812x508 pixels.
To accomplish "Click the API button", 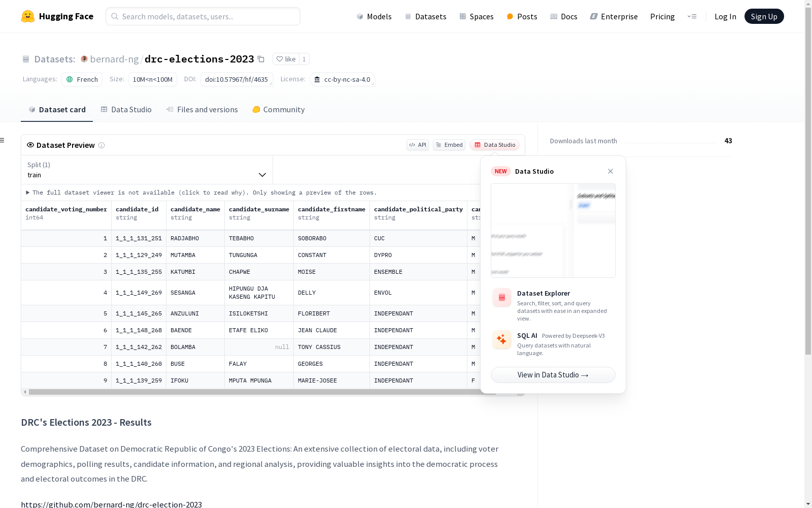I will pos(418,145).
